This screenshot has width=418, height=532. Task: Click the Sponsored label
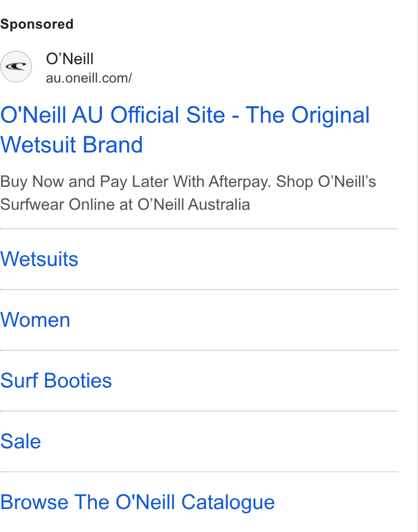37,24
